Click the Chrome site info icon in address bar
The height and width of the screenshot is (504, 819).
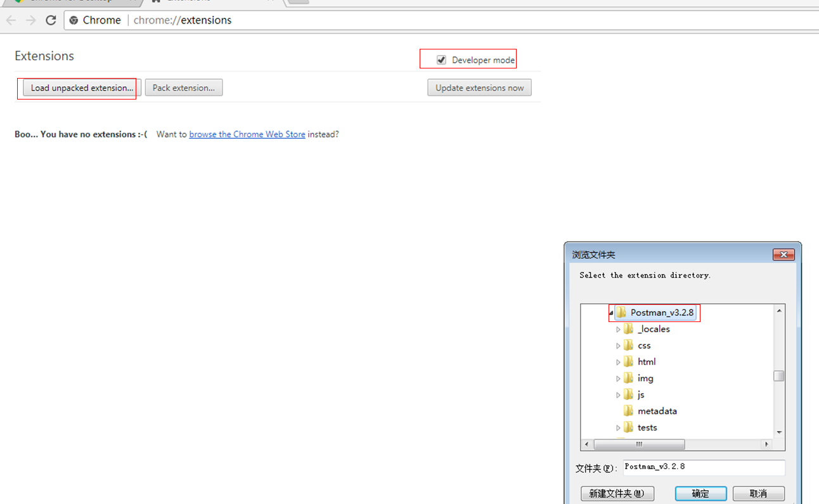click(x=74, y=20)
